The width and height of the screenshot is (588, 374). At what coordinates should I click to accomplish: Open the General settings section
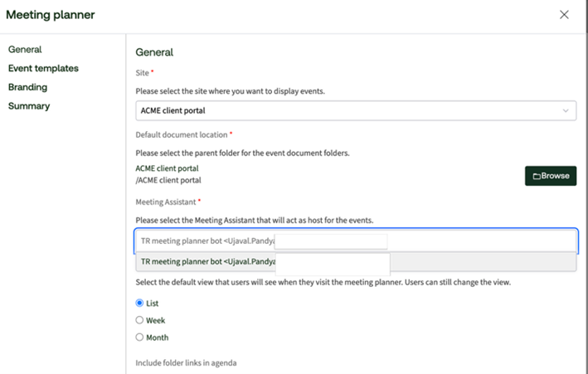(25, 50)
